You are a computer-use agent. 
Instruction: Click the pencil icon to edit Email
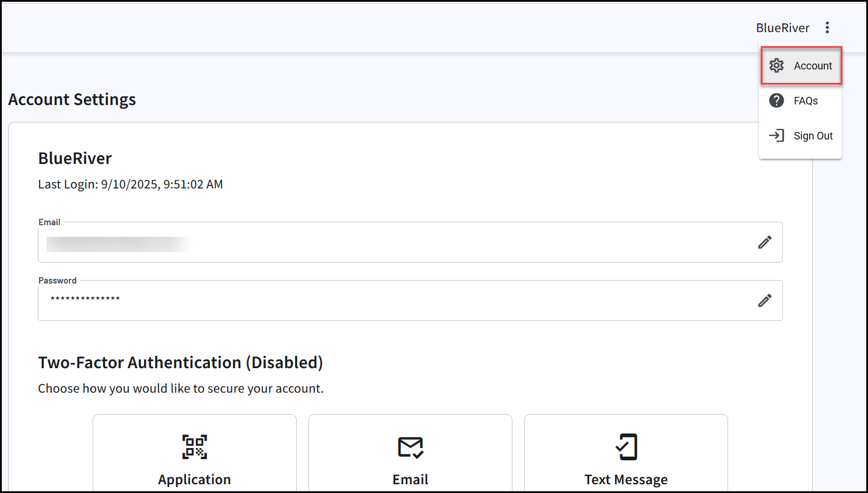click(x=765, y=242)
